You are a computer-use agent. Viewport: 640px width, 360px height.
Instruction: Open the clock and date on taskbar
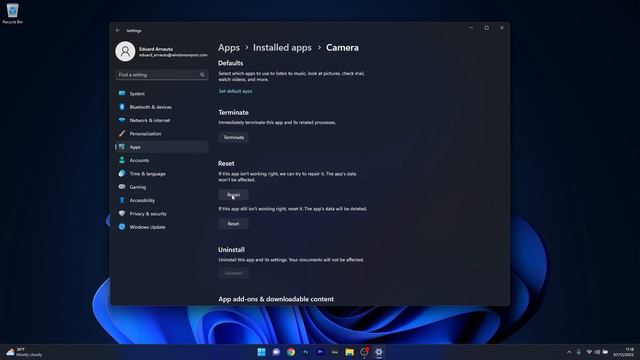[624, 352]
